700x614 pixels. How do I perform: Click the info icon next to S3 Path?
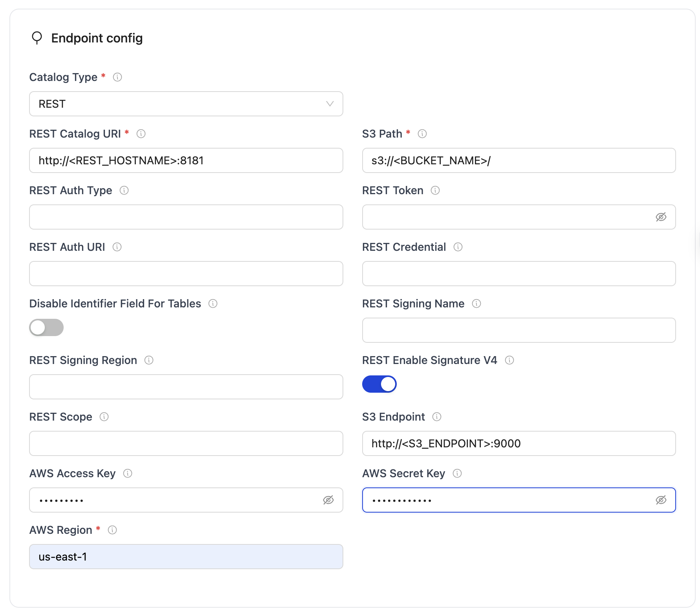[x=422, y=134]
